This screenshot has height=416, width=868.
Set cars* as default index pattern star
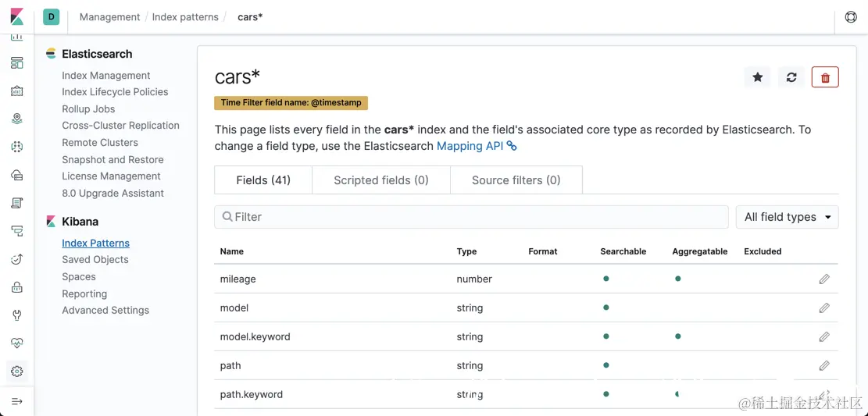click(757, 77)
